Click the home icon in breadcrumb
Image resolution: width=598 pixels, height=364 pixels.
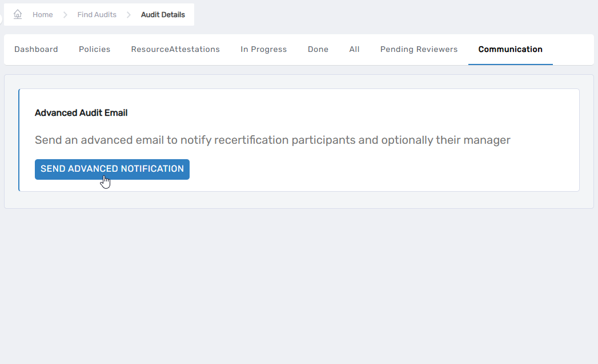point(18,14)
